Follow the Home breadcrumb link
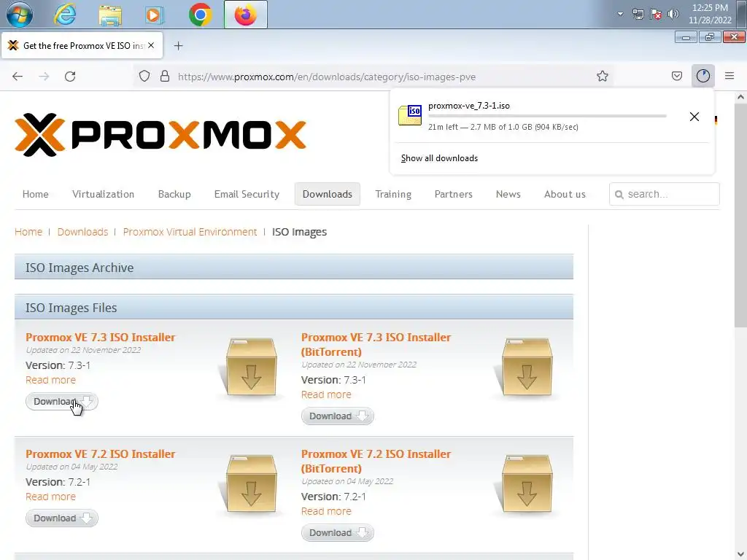Screen dimensions: 747x560 pos(28,232)
